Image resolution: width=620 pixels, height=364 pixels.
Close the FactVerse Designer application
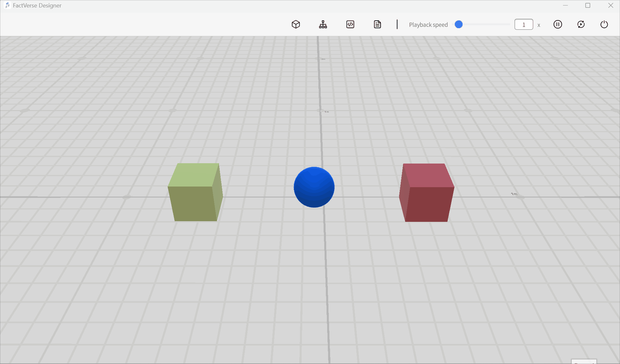click(611, 5)
